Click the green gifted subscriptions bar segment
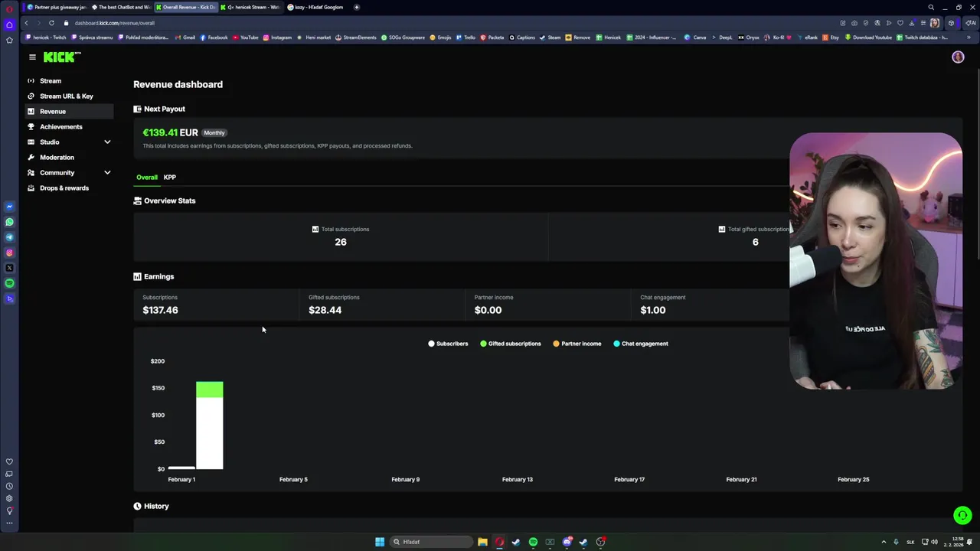 [209, 390]
